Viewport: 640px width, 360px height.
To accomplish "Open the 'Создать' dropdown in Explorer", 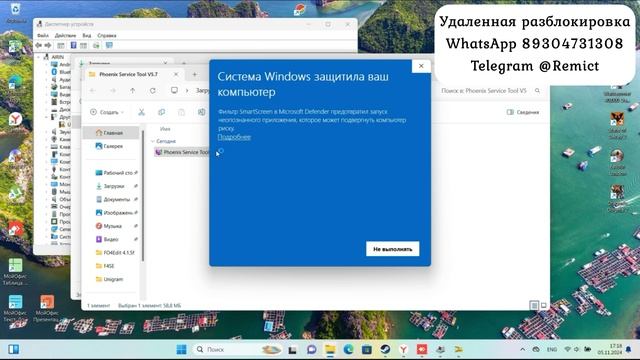I will pos(107,112).
